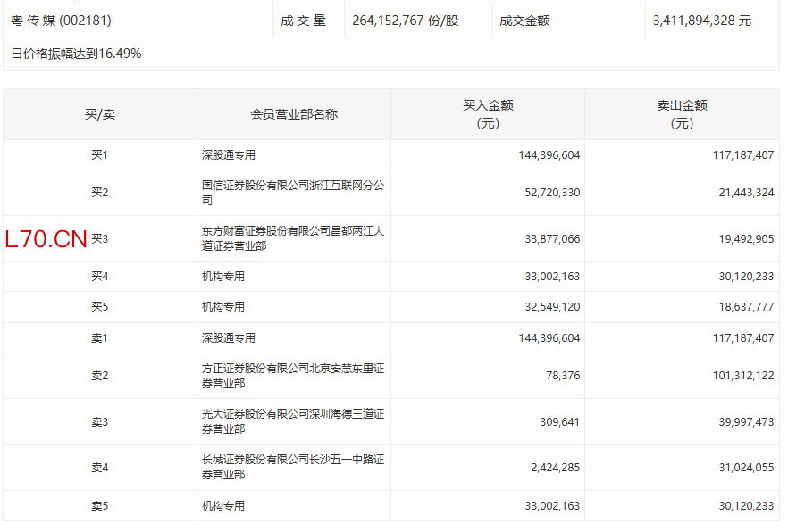Click sell amount 101,312,122 in 卖2 row

tap(738, 376)
